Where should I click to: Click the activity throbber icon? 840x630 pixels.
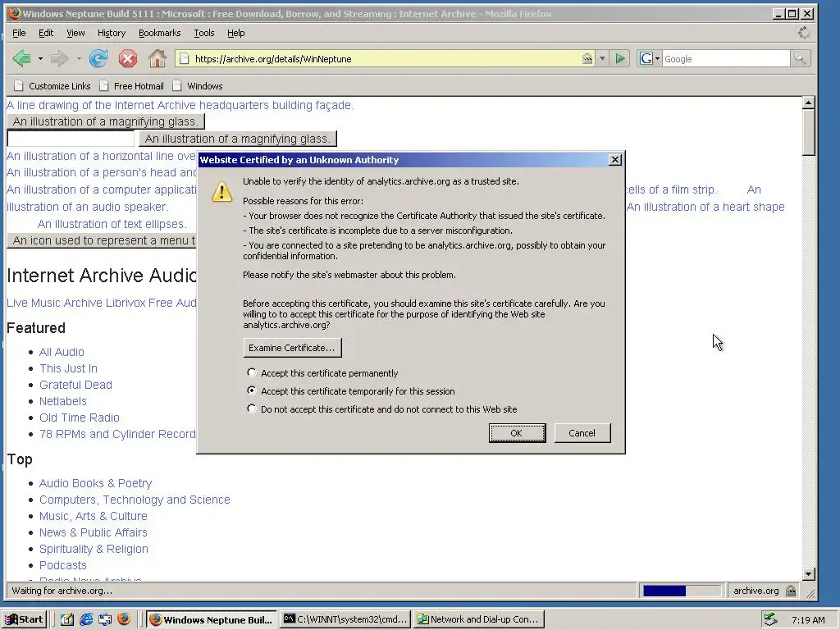(804, 33)
